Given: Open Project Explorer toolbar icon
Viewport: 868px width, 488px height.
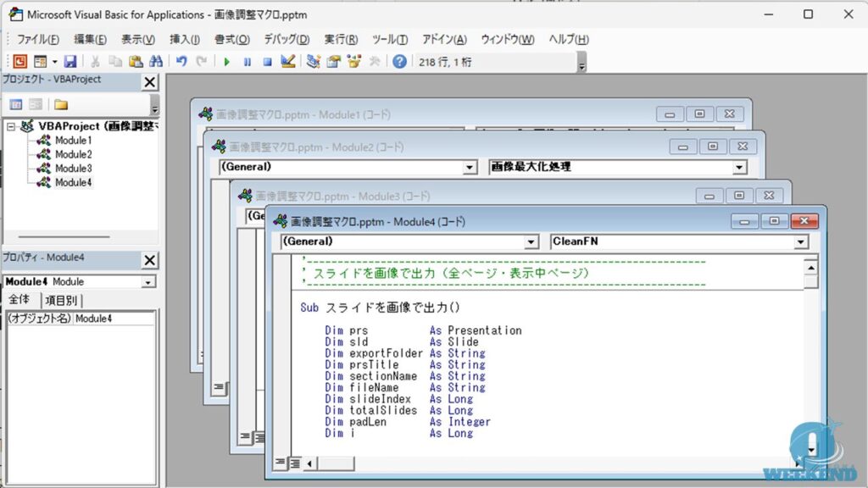Looking at the screenshot, I should point(314,61).
